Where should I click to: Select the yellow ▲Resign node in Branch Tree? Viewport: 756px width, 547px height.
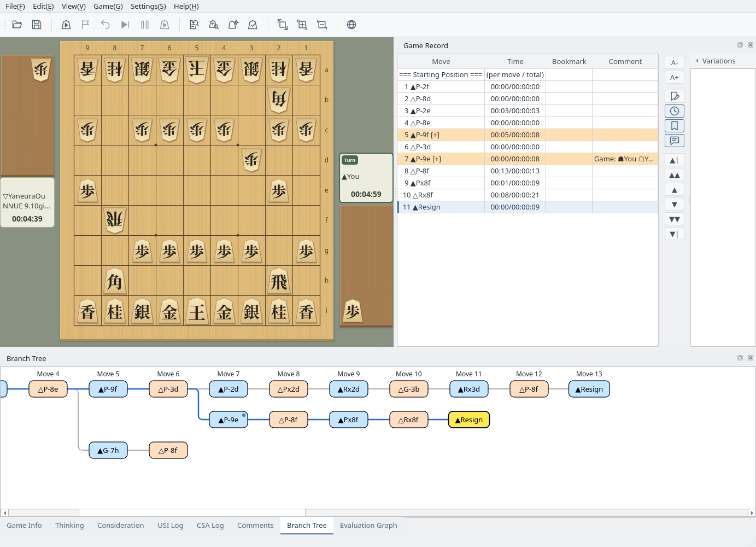tap(469, 420)
